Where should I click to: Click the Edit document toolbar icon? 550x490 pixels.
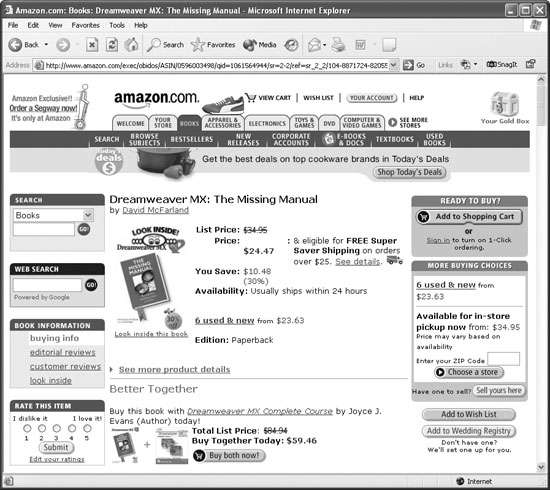point(361,45)
